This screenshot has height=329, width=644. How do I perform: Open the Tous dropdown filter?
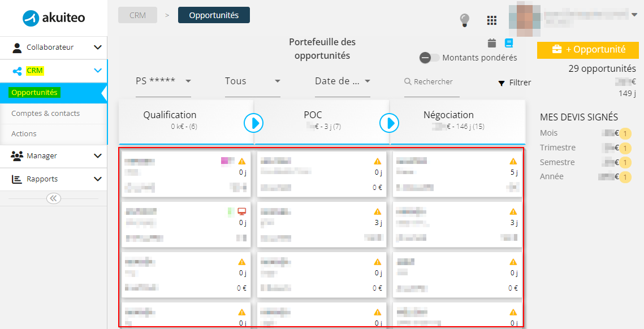[253, 81]
